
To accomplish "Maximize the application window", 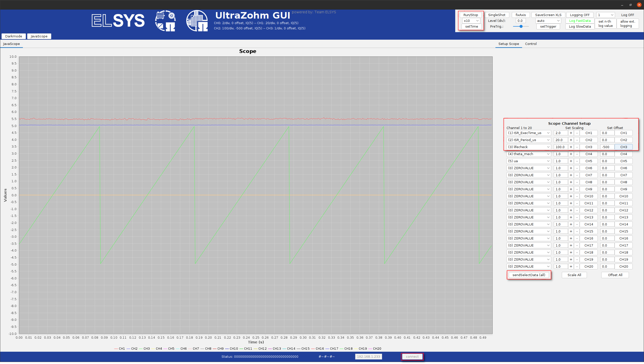I will coord(630,5).
